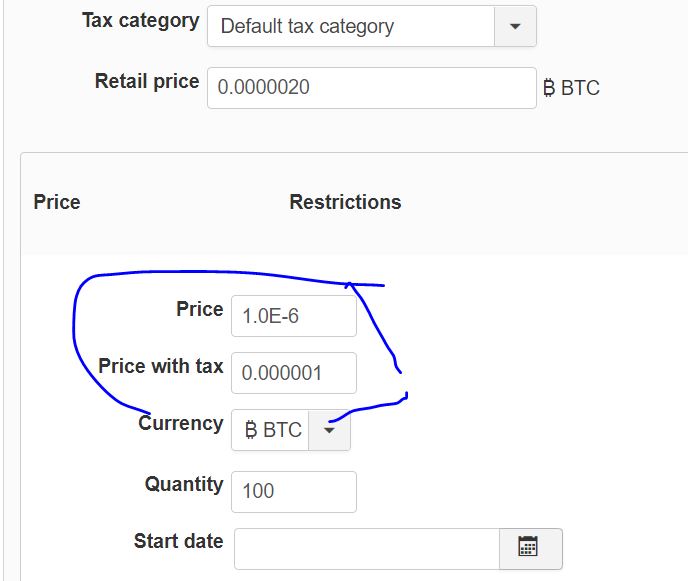Expand the Tax category dropdown arrow

[x=515, y=26]
